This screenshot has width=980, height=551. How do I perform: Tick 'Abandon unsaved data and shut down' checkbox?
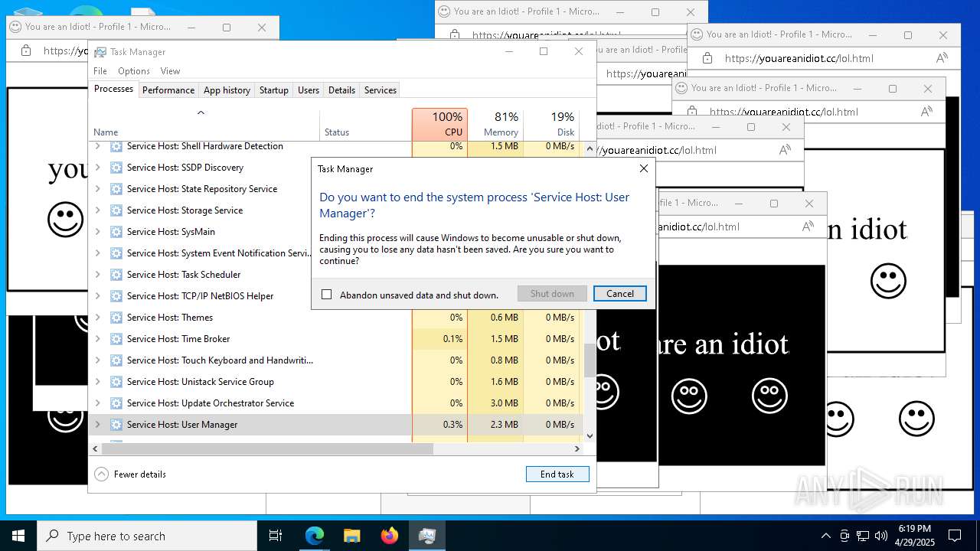(x=327, y=295)
